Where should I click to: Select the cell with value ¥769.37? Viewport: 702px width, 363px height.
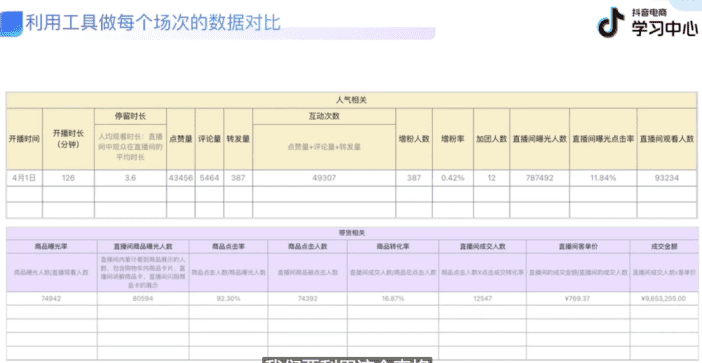578,299
